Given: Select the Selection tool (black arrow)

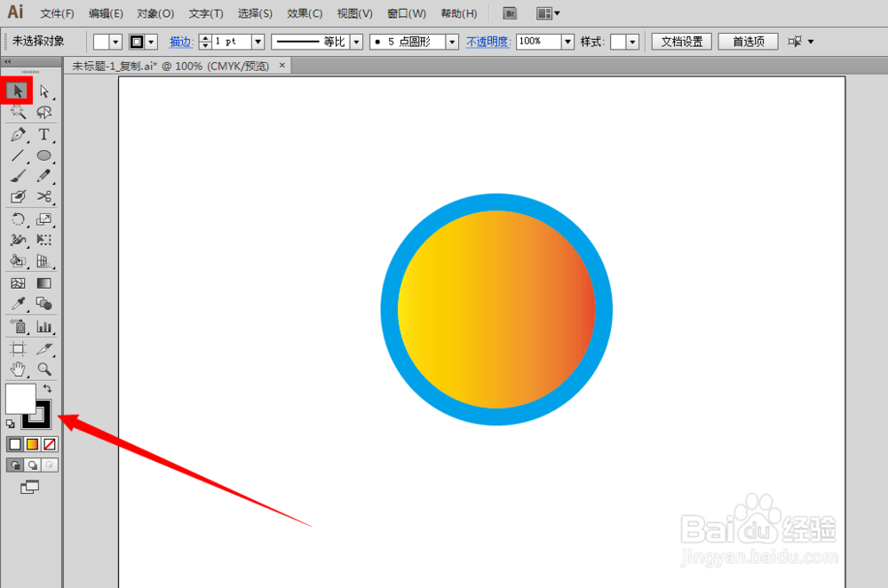Looking at the screenshot, I should (x=18, y=91).
